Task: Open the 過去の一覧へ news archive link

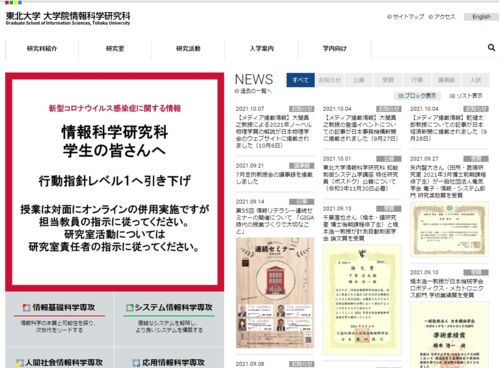Action: [x=253, y=91]
